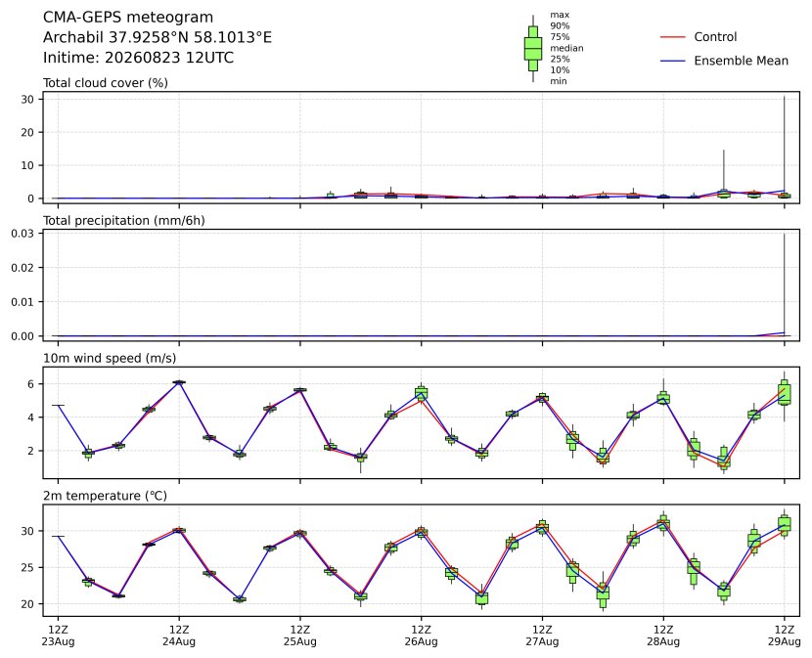Click the wind speed y-axis value 6
The width and height of the screenshot is (812, 658).
pos(31,384)
